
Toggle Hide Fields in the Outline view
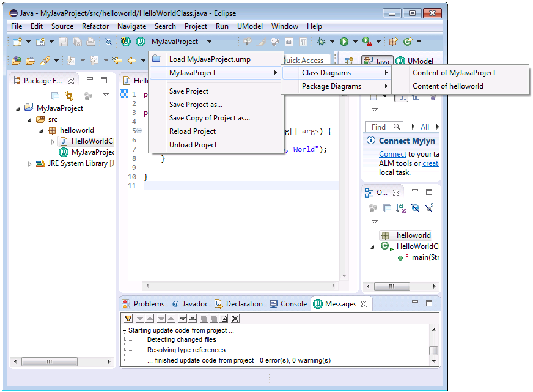(416, 209)
